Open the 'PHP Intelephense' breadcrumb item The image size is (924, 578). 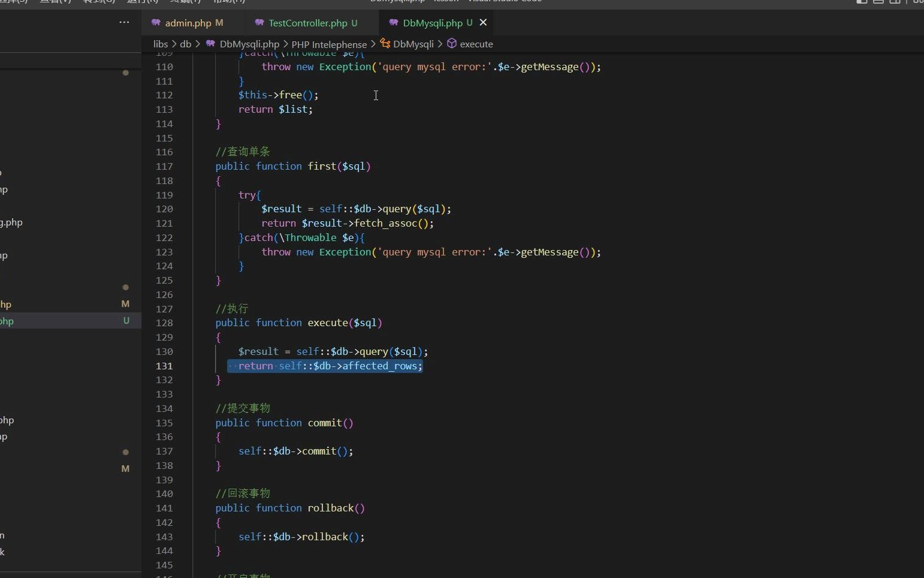tap(329, 44)
